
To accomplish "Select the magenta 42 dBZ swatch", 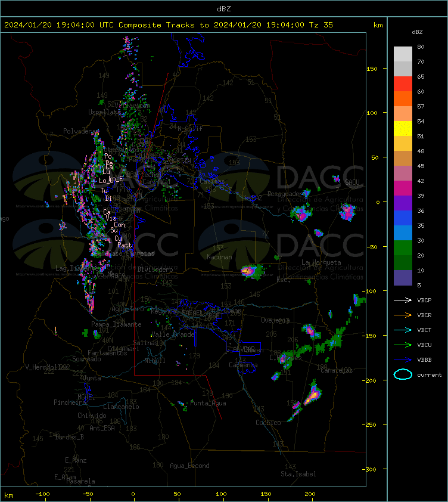I will point(403,188).
